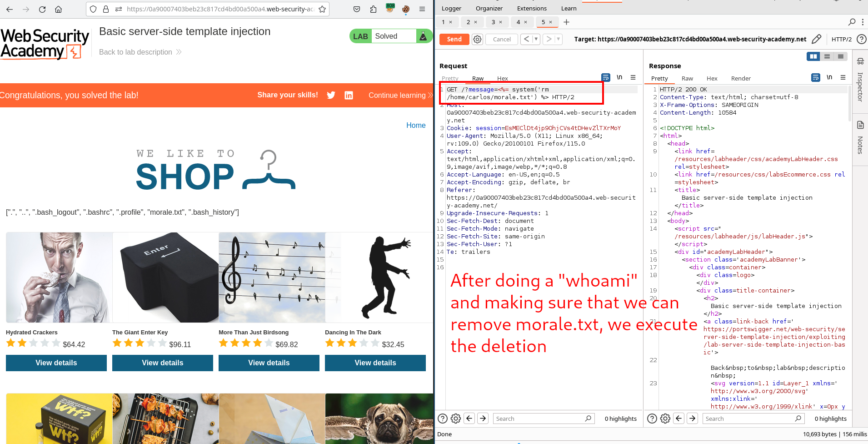Add a new Repeater tab

566,22
